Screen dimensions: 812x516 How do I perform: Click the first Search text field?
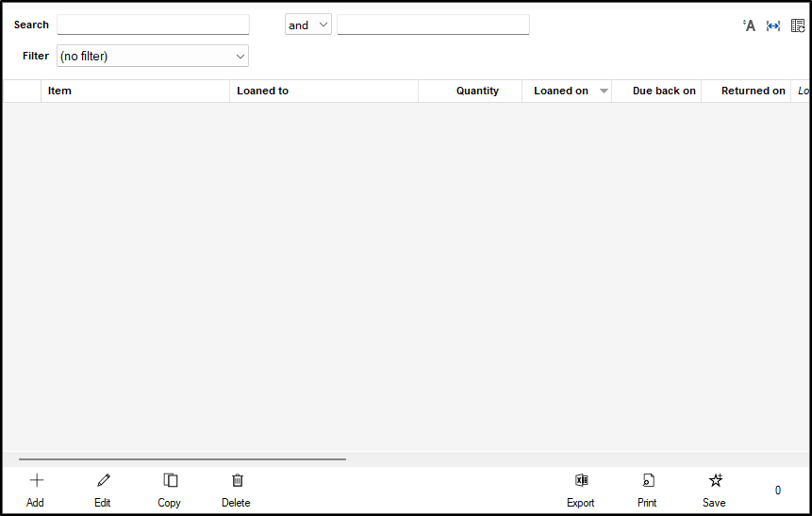(x=153, y=25)
